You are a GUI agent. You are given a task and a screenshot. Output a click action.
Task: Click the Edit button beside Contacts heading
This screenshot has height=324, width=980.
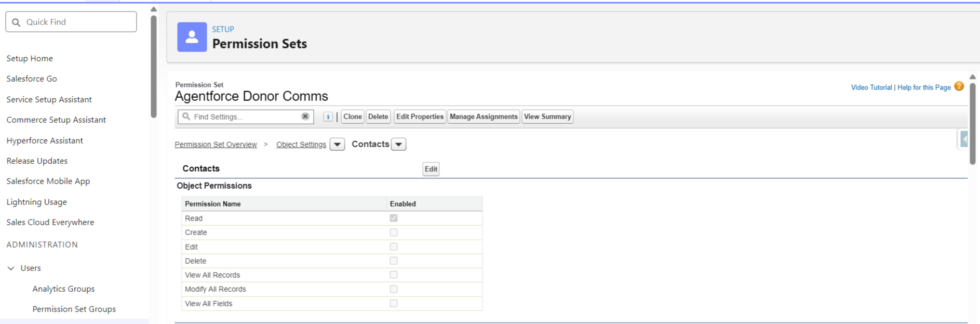tap(431, 169)
